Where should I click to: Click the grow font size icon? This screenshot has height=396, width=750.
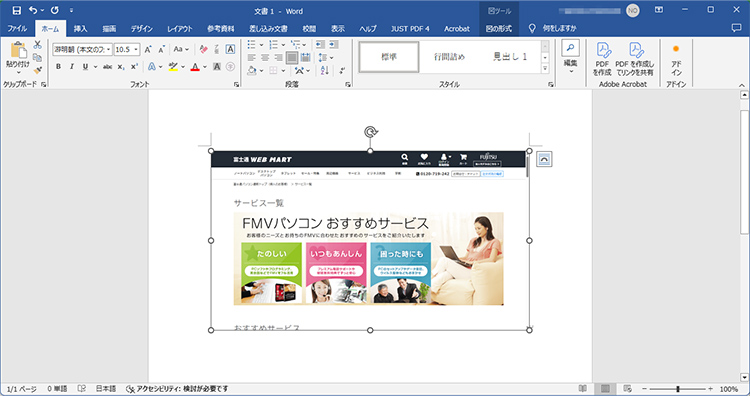click(148, 49)
